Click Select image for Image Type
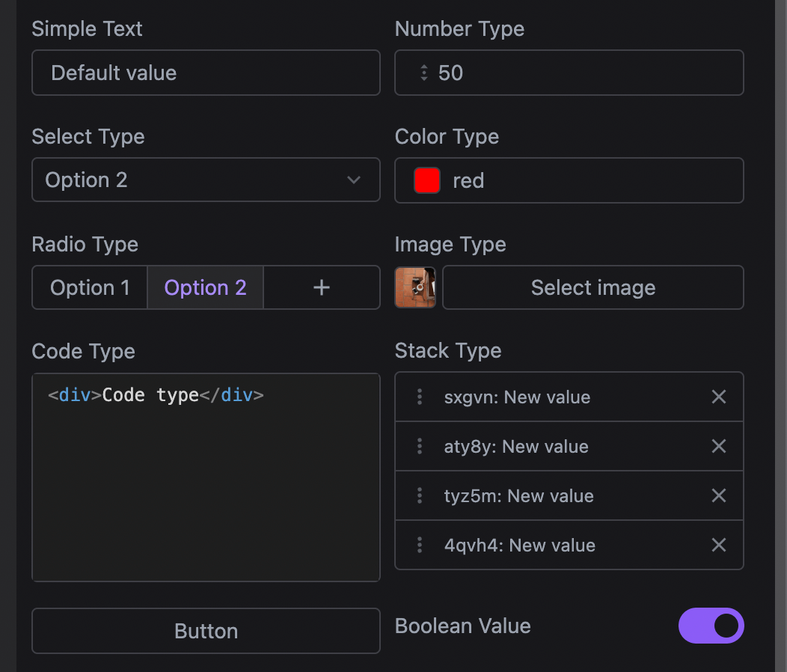This screenshot has height=672, width=787. point(592,287)
